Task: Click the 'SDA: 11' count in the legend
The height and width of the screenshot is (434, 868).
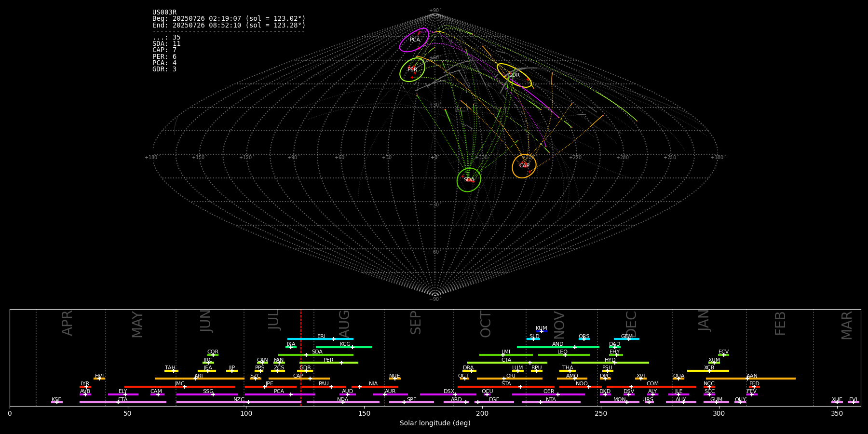Action: click(x=166, y=44)
